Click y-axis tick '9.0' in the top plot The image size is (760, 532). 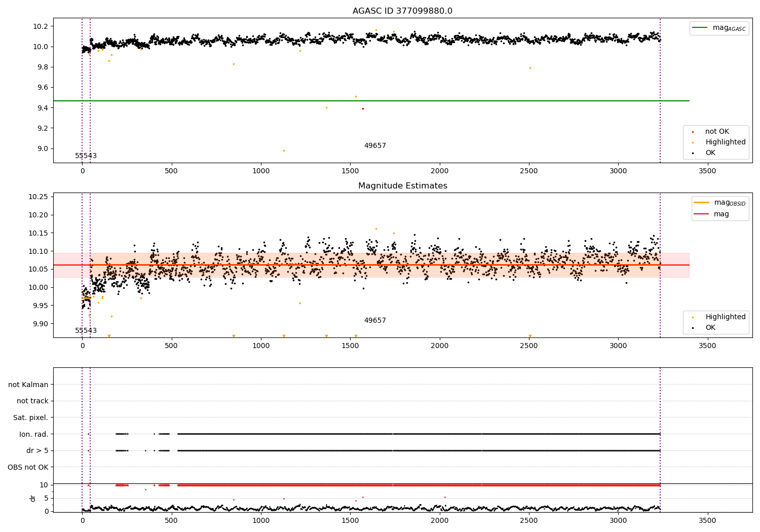coord(43,148)
